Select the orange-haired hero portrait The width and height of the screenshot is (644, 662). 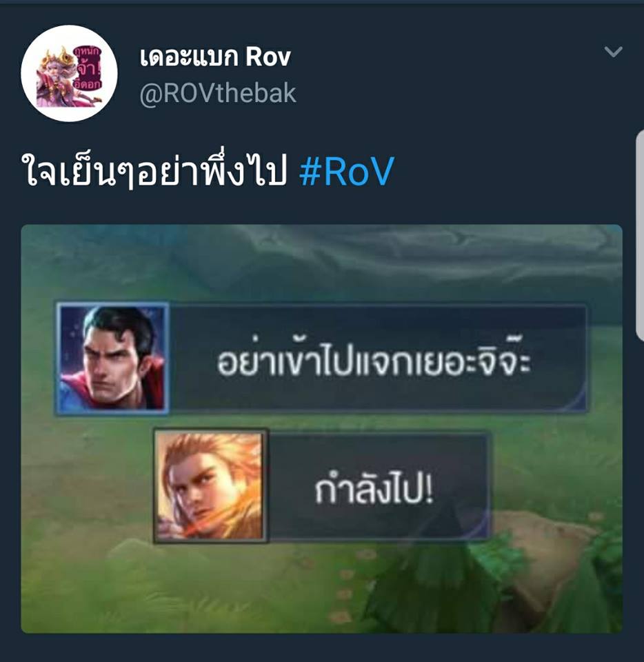click(x=210, y=485)
